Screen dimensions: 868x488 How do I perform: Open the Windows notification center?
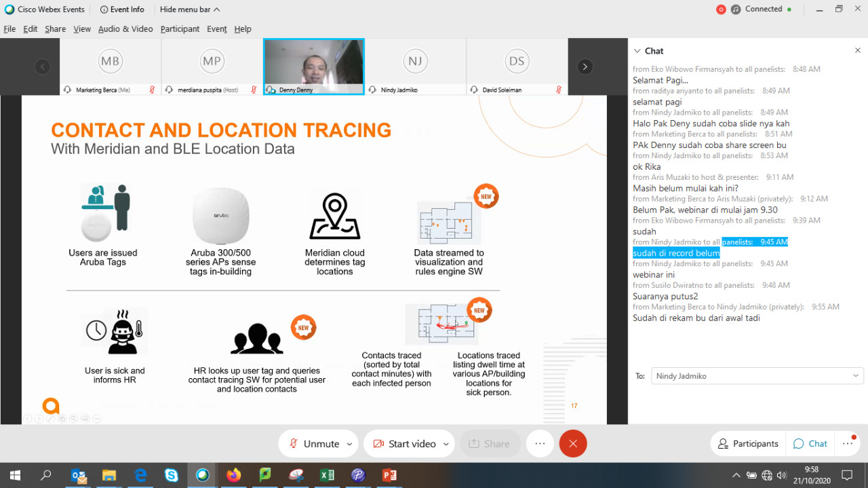847,475
